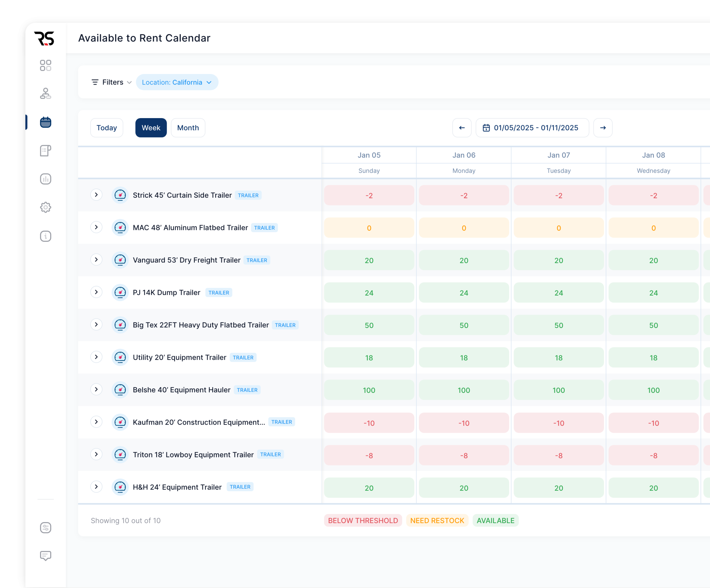Click Strick 45' Curtain Side Trailer name
This screenshot has height=588, width=710.
[x=182, y=195]
